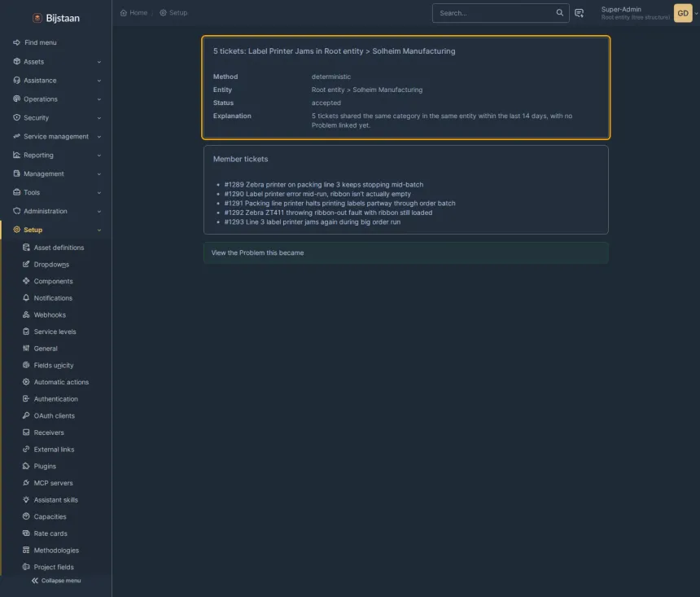The width and height of the screenshot is (700, 597).
Task: Open the Project fields setup page
Action: pos(54,567)
